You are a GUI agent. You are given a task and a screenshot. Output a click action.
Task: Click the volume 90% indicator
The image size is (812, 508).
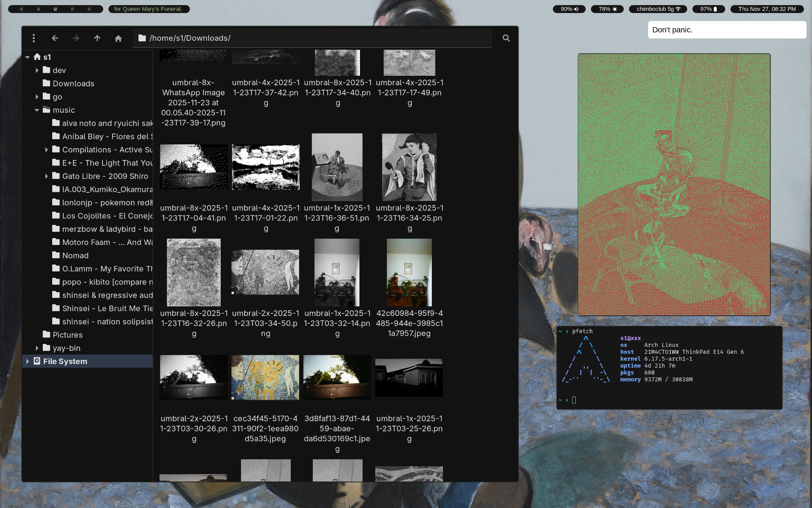[569, 9]
